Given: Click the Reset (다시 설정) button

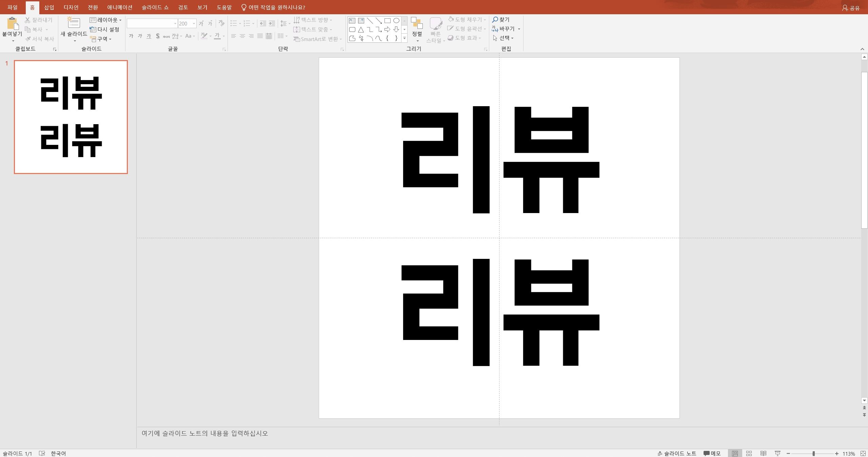Looking at the screenshot, I should [x=105, y=30].
